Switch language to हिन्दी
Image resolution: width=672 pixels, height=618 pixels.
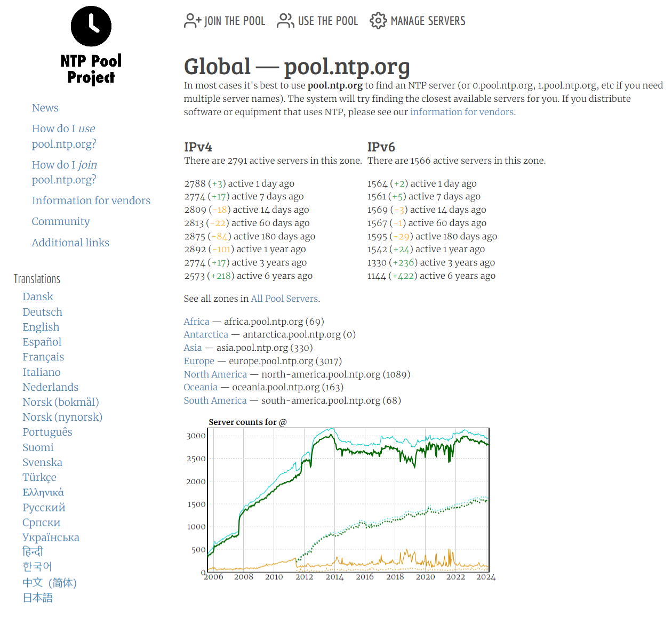click(33, 551)
